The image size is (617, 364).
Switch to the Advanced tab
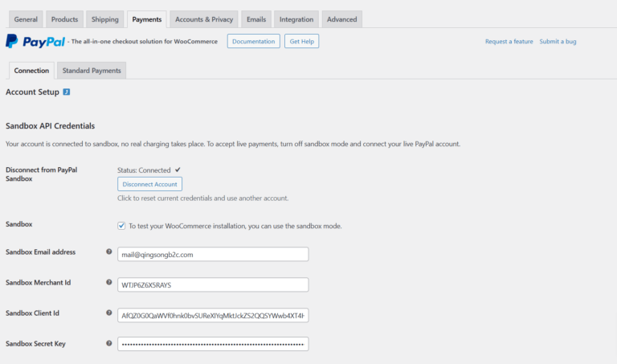342,18
